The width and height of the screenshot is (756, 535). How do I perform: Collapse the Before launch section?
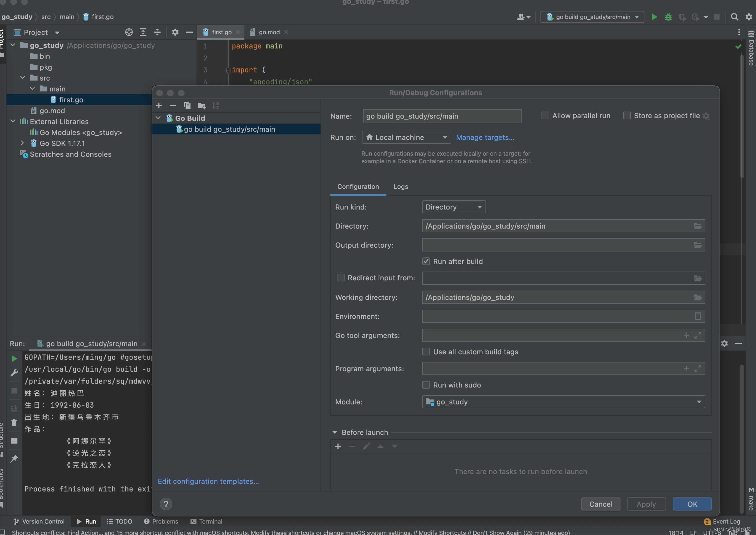(x=335, y=432)
